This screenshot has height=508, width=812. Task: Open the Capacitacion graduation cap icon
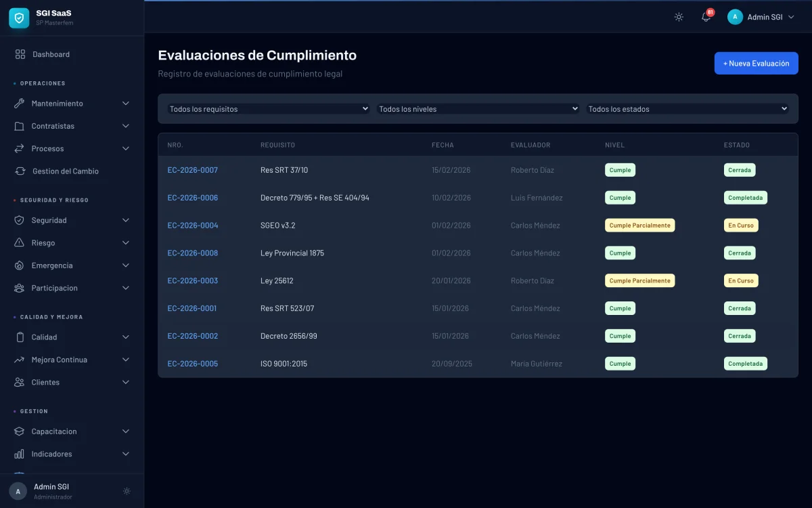point(19,431)
